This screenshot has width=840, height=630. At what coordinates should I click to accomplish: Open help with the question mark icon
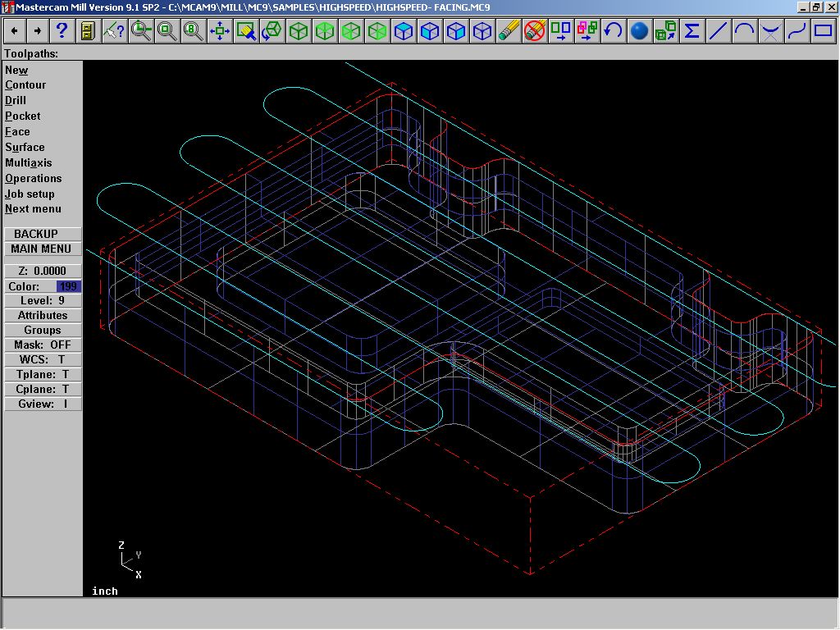62,31
